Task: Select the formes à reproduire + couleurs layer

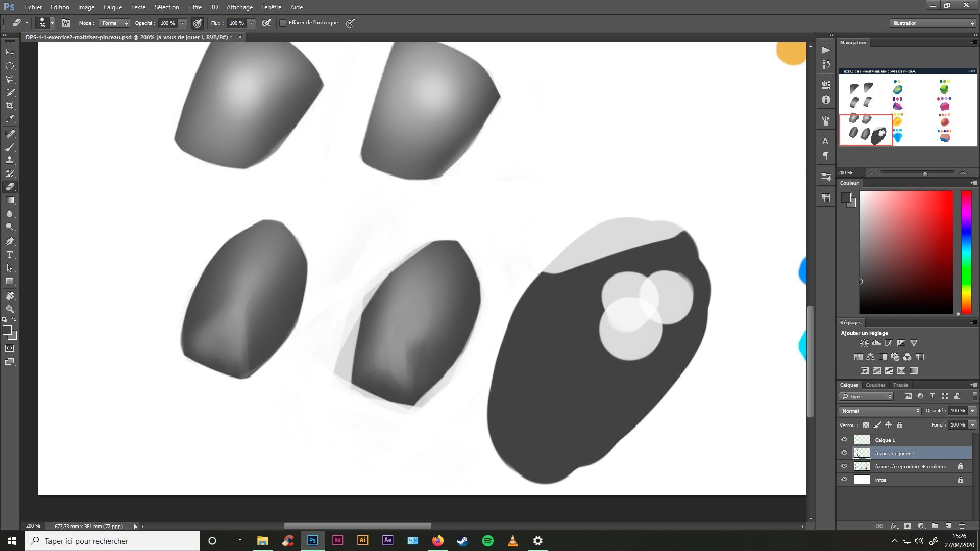Action: (910, 466)
